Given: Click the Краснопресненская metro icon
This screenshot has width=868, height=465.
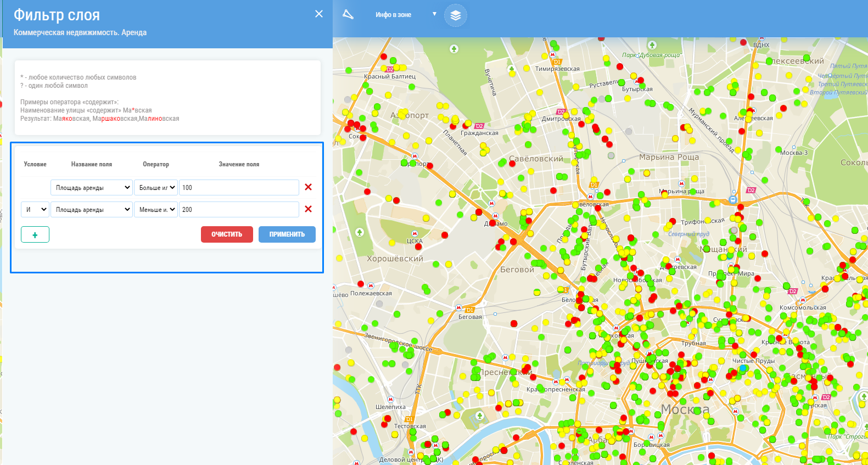Looking at the screenshot, I should pos(556,382).
